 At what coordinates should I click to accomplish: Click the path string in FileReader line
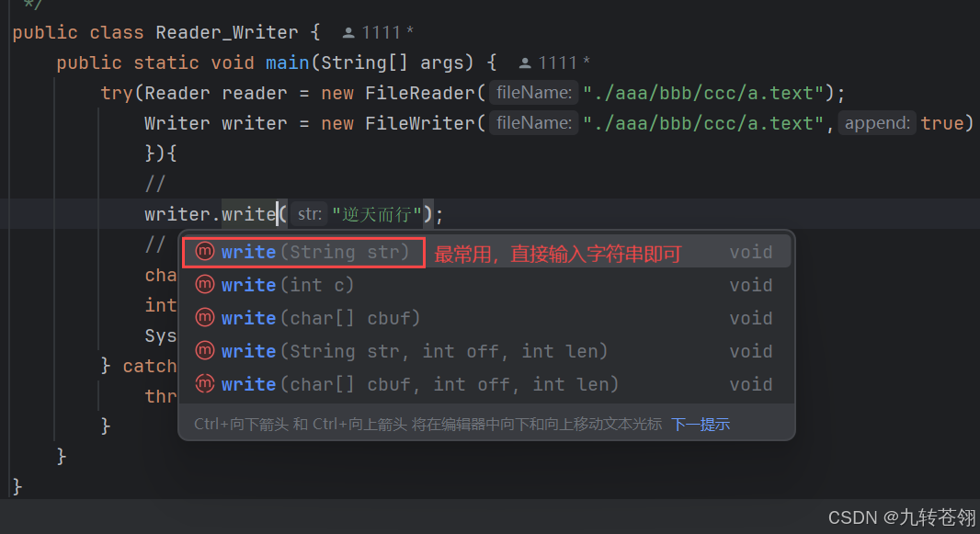click(703, 93)
